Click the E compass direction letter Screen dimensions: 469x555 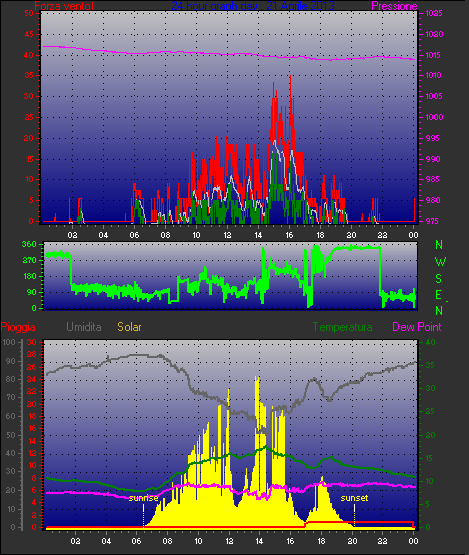tap(439, 295)
